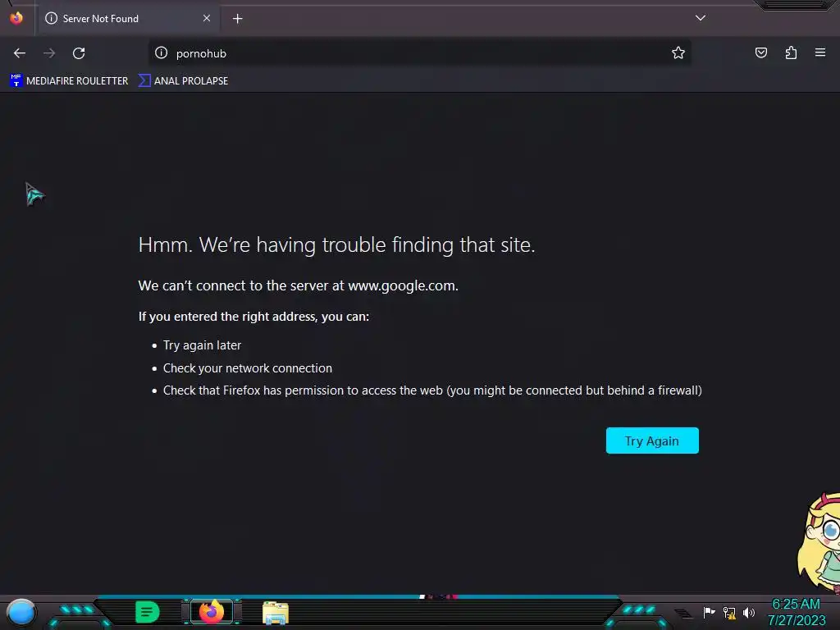Open a new tab with plus icon
The height and width of the screenshot is (630, 840).
pos(237,19)
